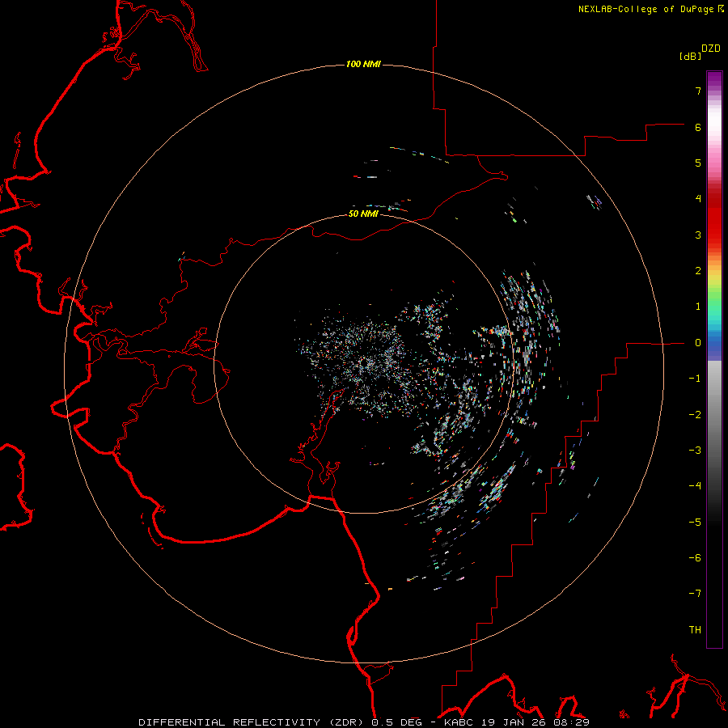Click the 19 JAN 26 date text

(x=513, y=722)
